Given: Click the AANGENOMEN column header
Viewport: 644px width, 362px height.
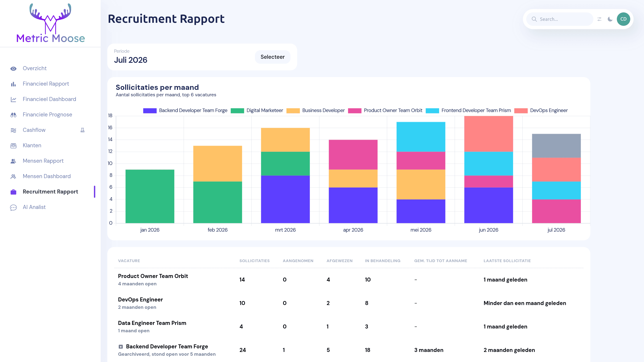Looking at the screenshot, I should pyautogui.click(x=298, y=261).
